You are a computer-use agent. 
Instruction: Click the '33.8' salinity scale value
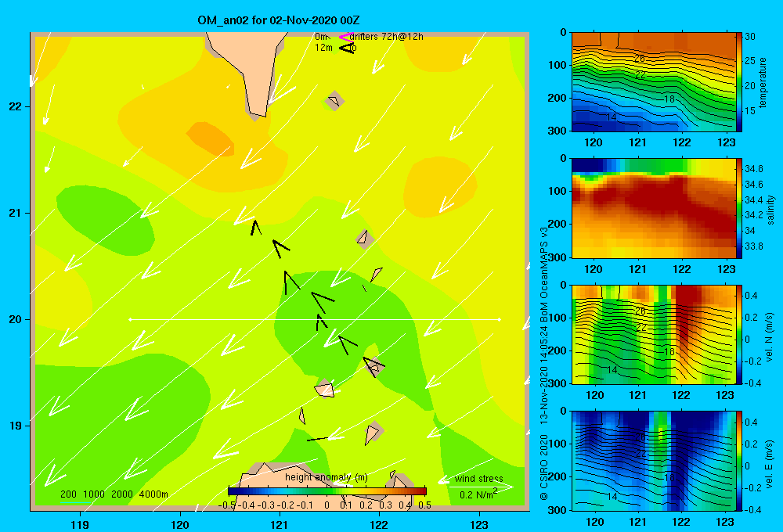point(753,246)
